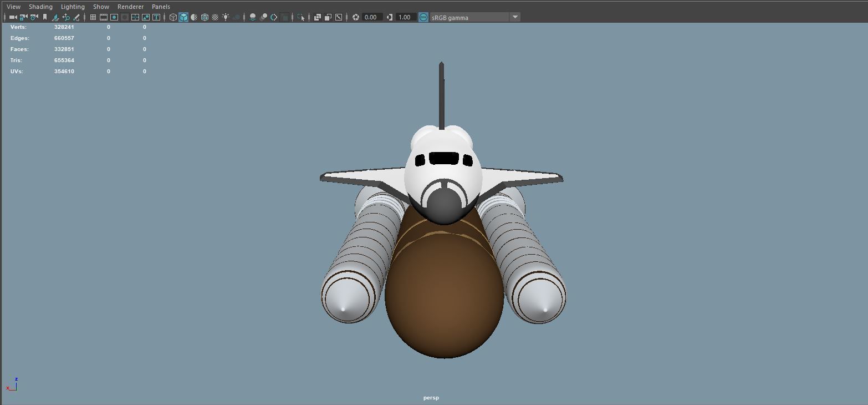Toggle the X-Ray display icon

tap(318, 17)
